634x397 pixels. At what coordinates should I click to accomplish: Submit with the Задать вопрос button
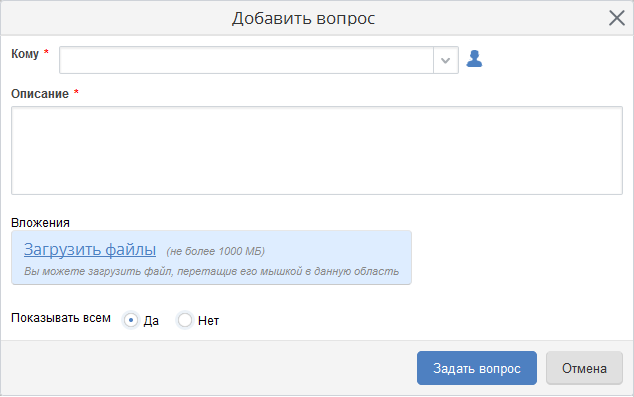pos(477,368)
